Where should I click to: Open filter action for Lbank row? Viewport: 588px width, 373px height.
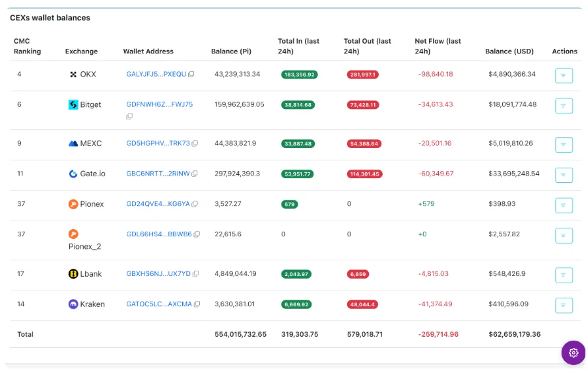click(564, 275)
